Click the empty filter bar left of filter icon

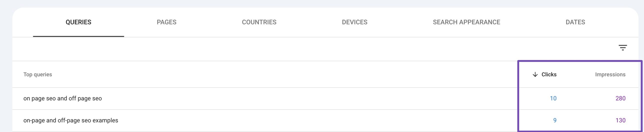[302, 49]
